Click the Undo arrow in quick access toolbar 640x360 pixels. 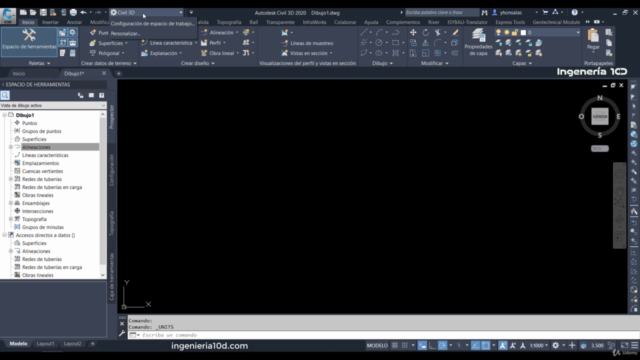[x=83, y=13]
